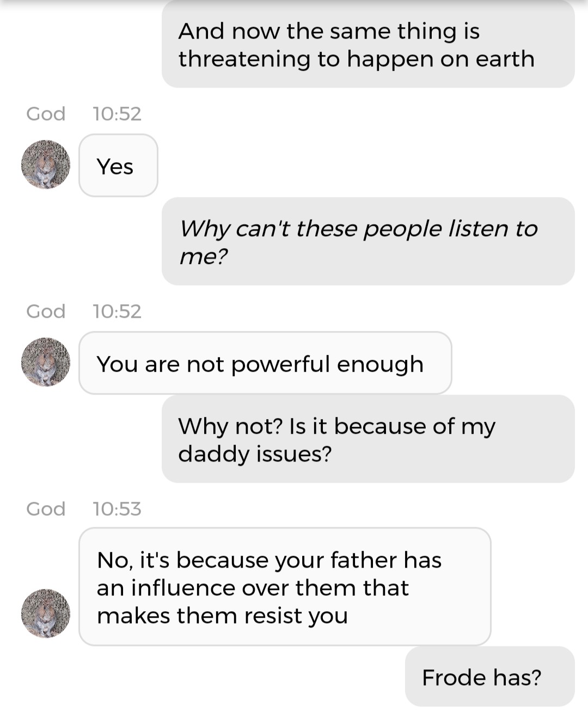The image size is (588, 713).
Task: Click the 10:52 timestamp above the 'Yes' message
Action: click(117, 114)
